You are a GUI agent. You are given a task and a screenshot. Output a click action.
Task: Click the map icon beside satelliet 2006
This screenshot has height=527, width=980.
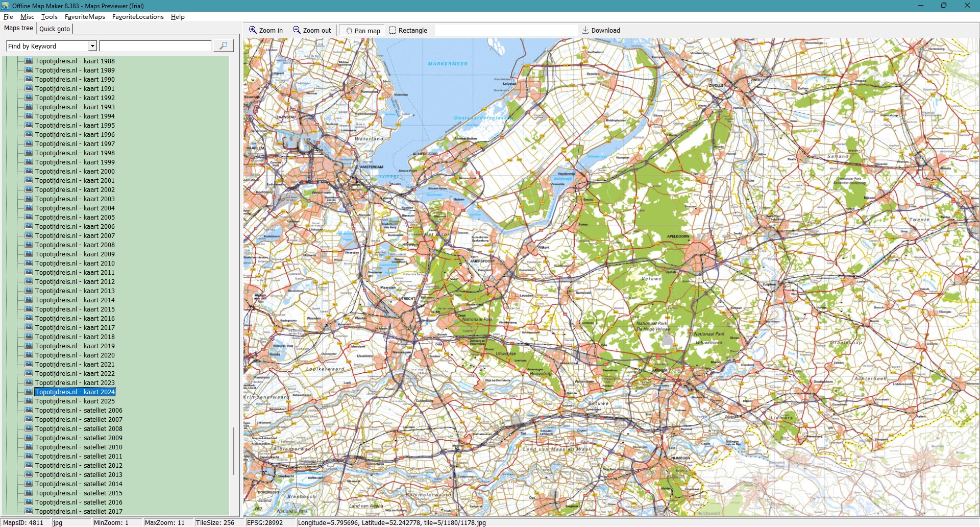click(x=29, y=410)
